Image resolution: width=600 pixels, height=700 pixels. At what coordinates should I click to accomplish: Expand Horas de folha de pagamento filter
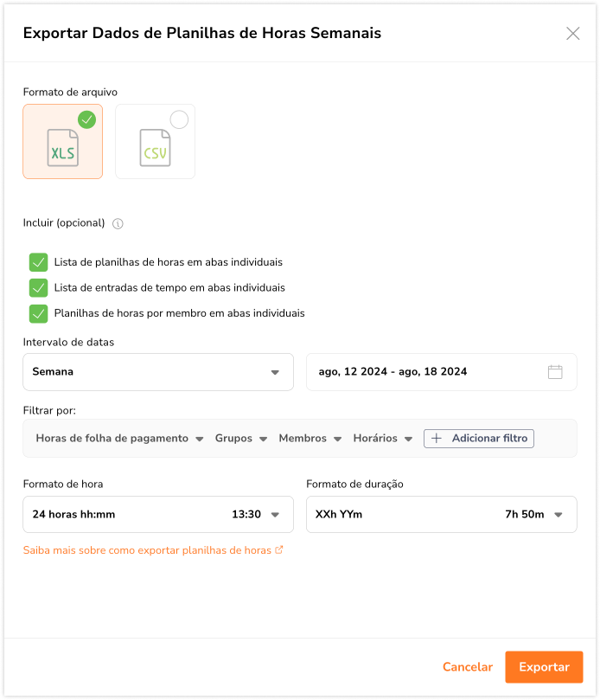[x=119, y=439]
